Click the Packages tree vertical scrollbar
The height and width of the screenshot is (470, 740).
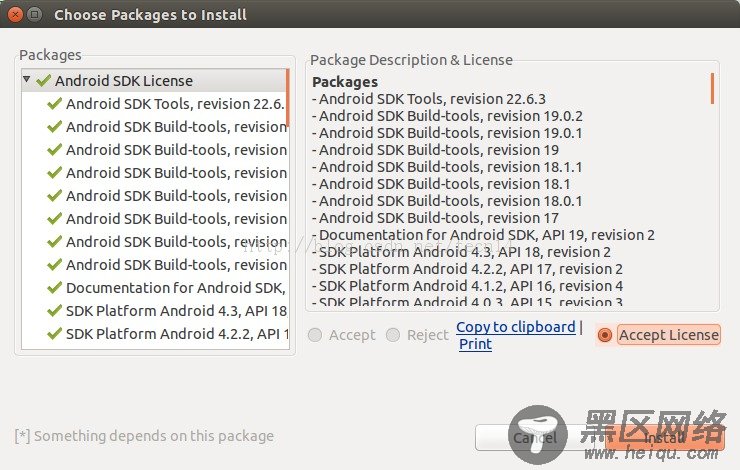click(x=287, y=98)
